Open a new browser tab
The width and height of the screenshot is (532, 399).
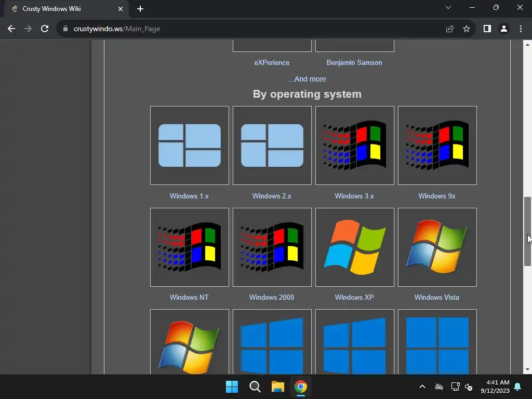tap(140, 9)
